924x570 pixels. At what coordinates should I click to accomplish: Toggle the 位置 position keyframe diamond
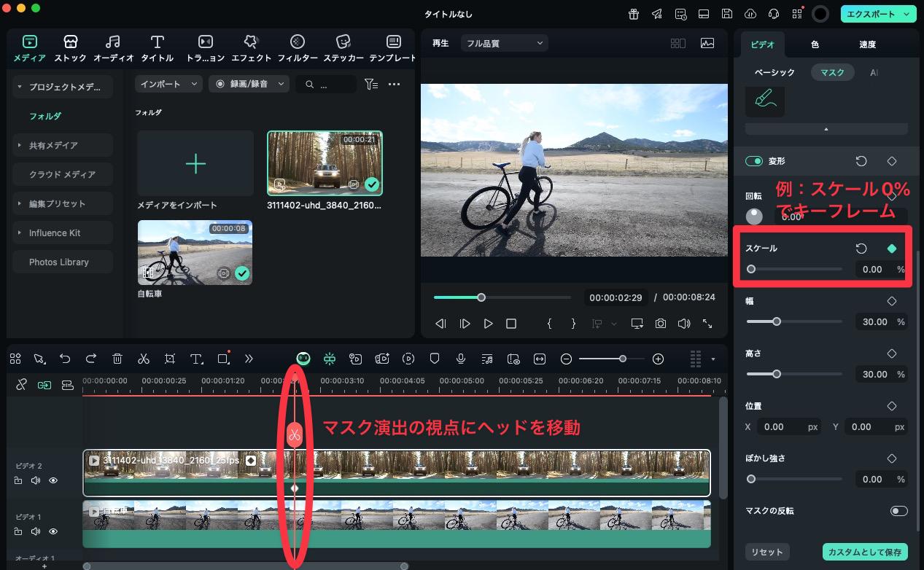click(x=891, y=406)
